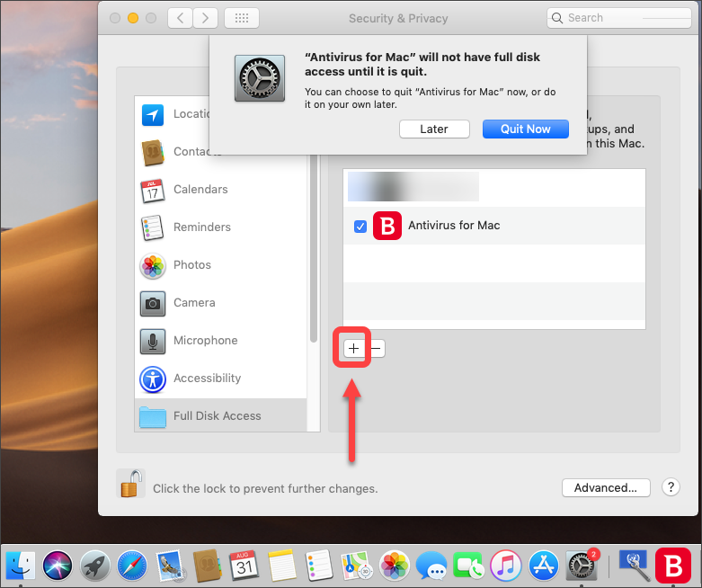Select the Reminders label in the sidebar
The image size is (702, 588).
[202, 227]
